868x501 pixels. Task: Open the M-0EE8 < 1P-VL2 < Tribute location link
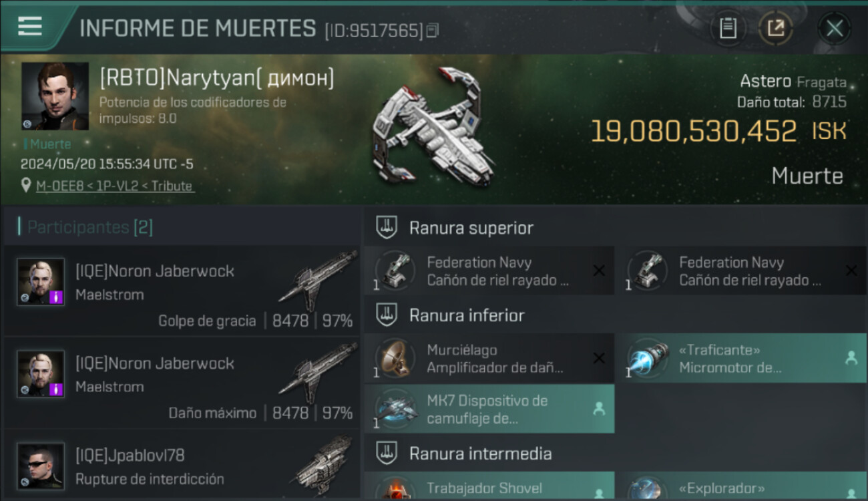[114, 186]
